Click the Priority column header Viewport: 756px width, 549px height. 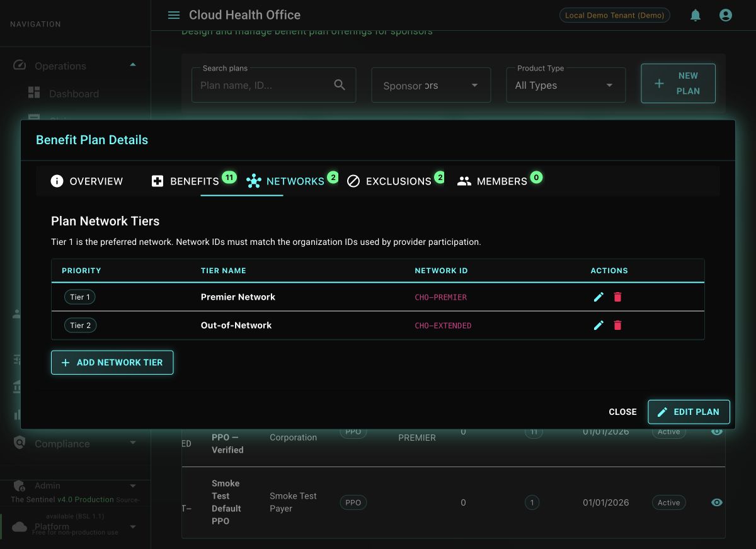[x=81, y=270]
